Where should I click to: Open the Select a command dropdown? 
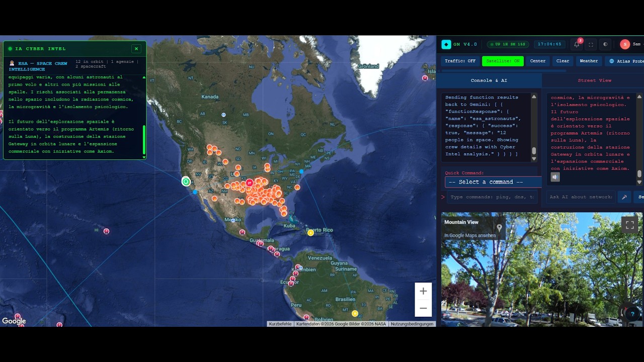(x=493, y=182)
